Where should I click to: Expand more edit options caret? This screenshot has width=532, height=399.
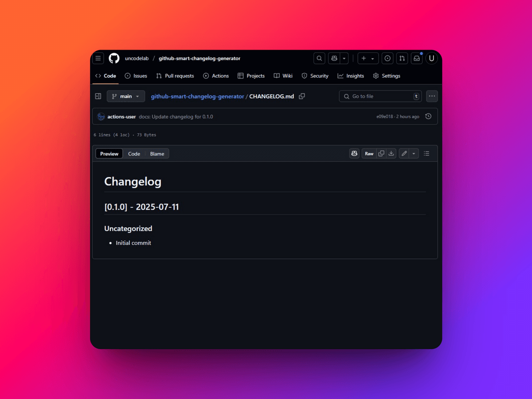pos(414,154)
